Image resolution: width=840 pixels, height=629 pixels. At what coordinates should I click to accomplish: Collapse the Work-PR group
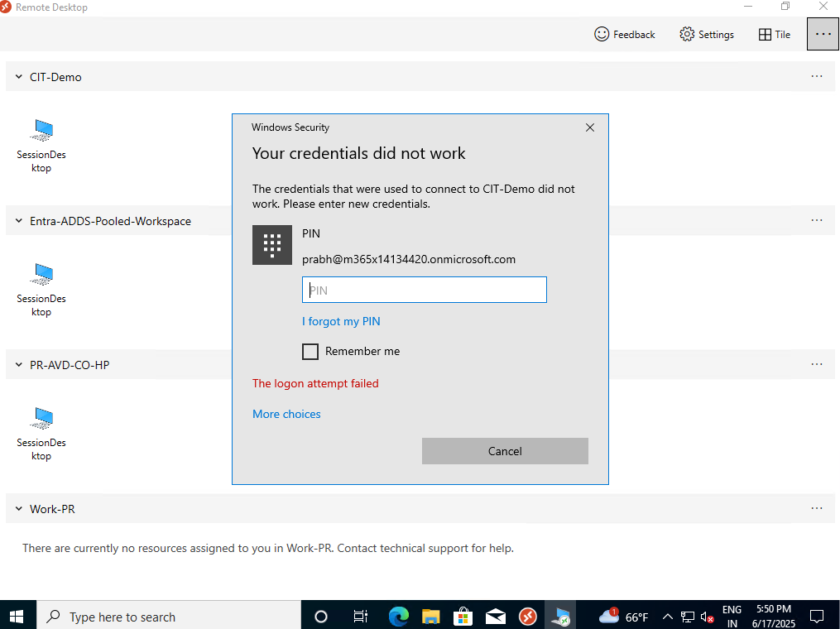[x=19, y=509]
